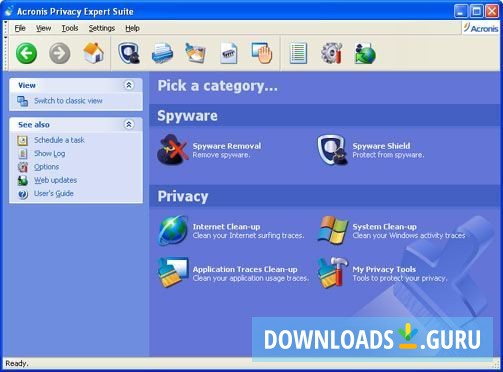Click the Options link in See also

pyautogui.click(x=46, y=167)
